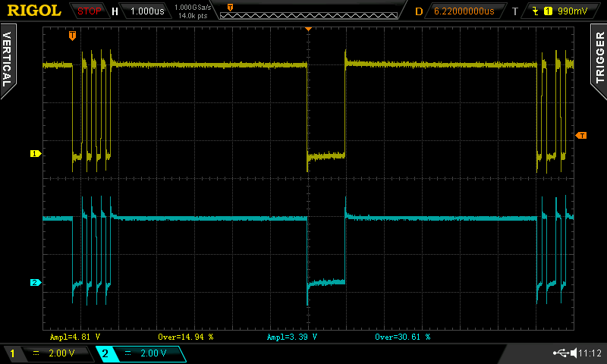Click the orange center trigger point triangle
Screen dimensions: 607x364
coord(308,28)
